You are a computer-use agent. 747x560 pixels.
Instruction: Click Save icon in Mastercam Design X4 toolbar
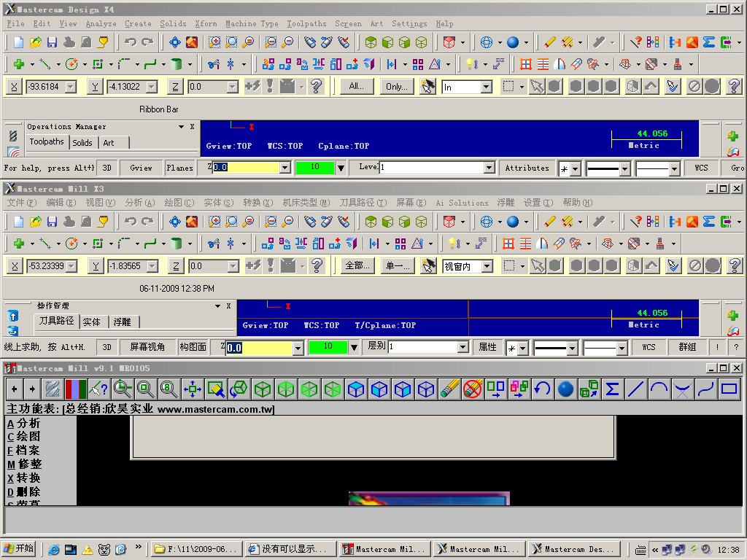(52, 42)
